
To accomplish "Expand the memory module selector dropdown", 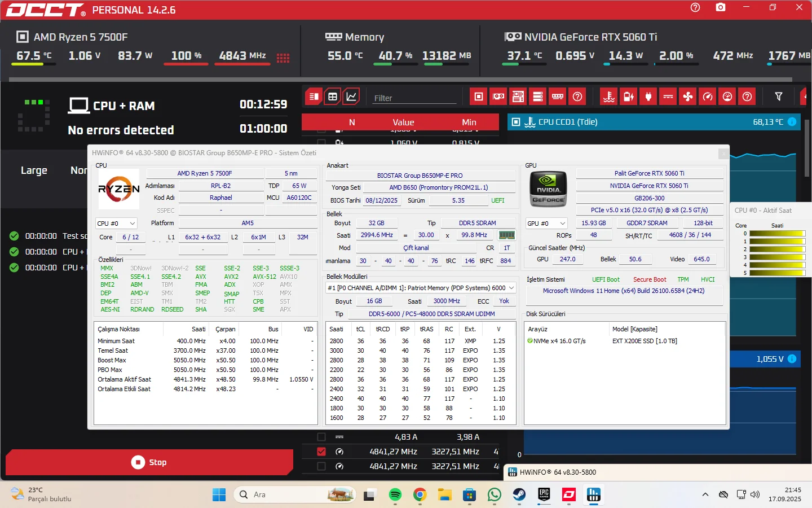I will click(421, 288).
